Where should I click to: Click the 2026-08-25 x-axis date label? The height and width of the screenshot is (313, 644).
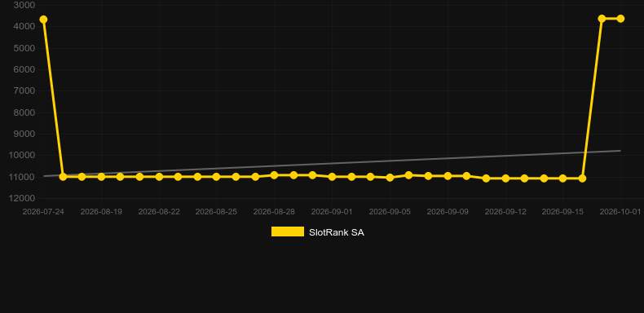tap(216, 212)
